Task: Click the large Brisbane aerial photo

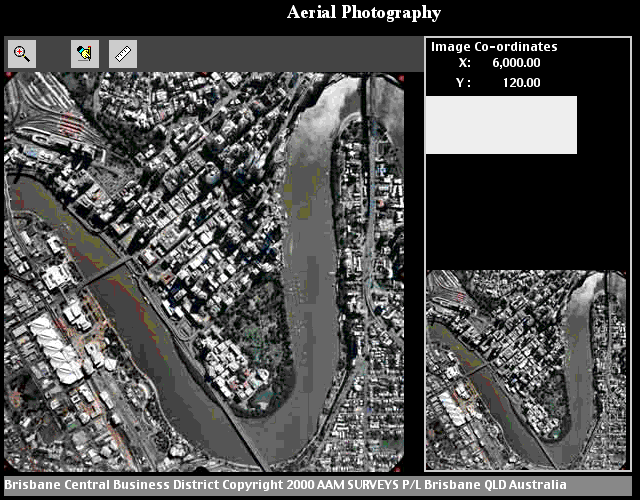Action: (204, 272)
